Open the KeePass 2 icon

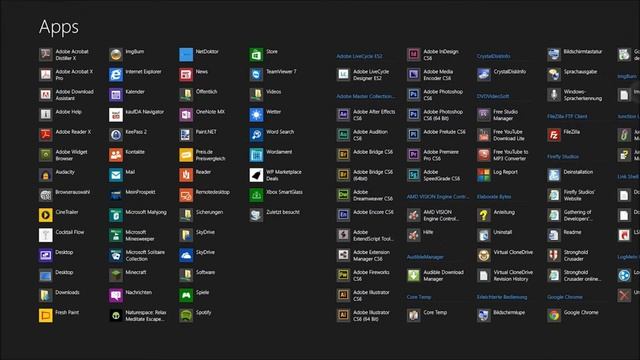point(116,135)
